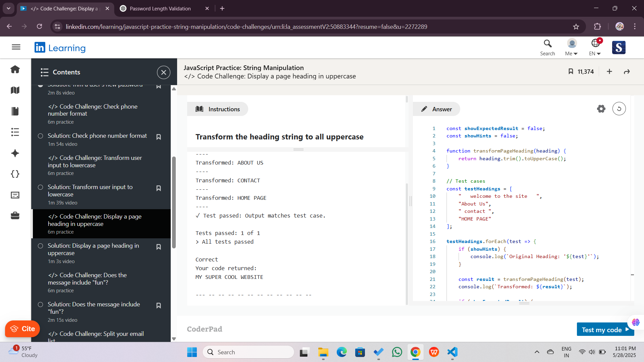
Task: Toggle bookmark for Solution: Check phone number format
Action: tap(159, 137)
